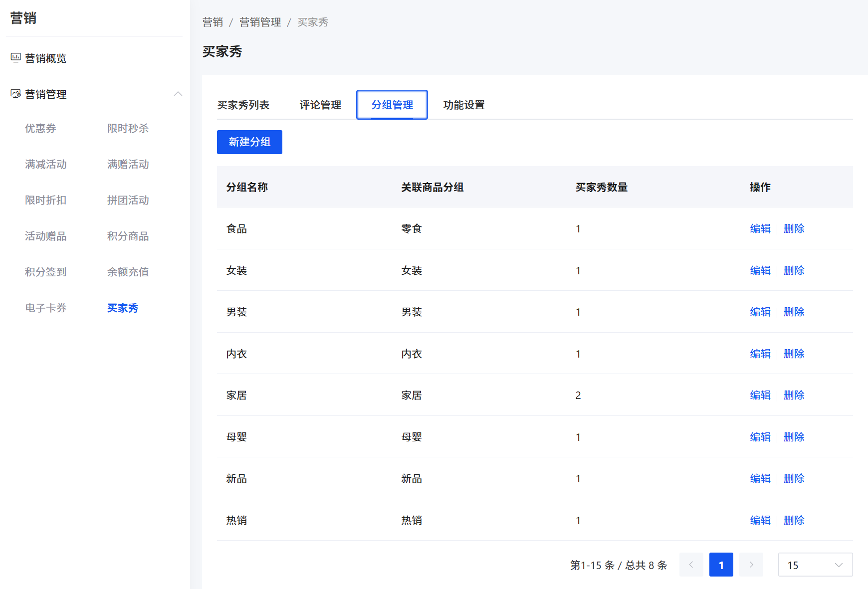Select 积分签到 in sidebar menu

[45, 272]
